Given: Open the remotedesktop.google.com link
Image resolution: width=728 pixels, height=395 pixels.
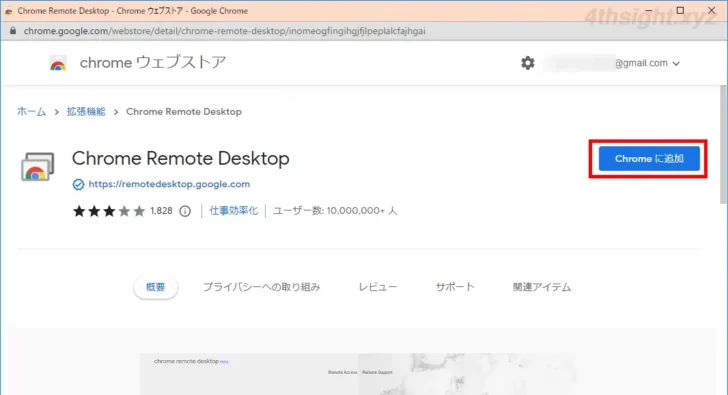Looking at the screenshot, I should tap(169, 184).
